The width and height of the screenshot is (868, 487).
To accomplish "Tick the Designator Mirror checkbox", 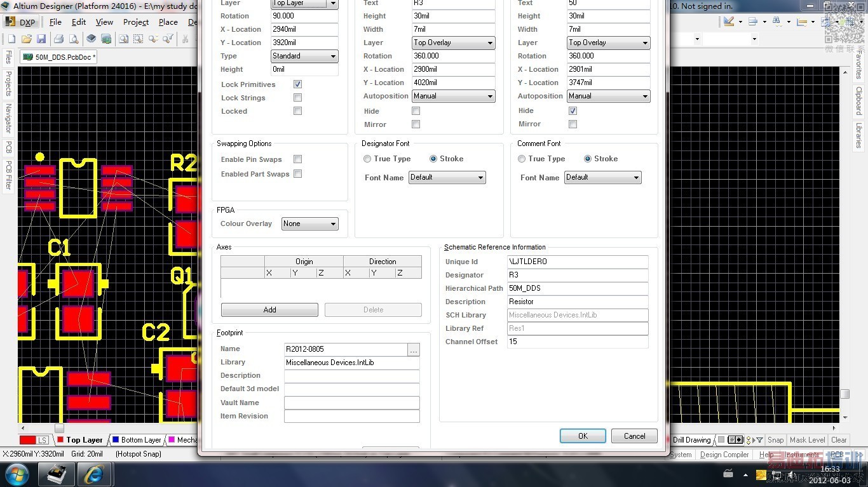I will [416, 124].
